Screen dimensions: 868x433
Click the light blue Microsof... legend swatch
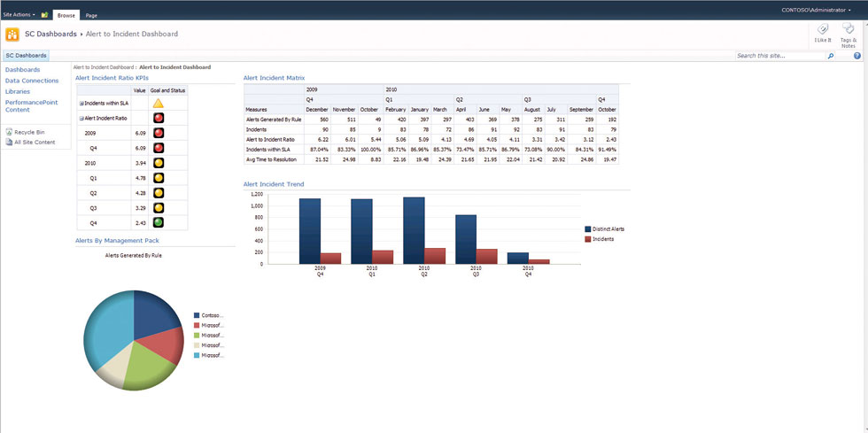click(x=197, y=355)
